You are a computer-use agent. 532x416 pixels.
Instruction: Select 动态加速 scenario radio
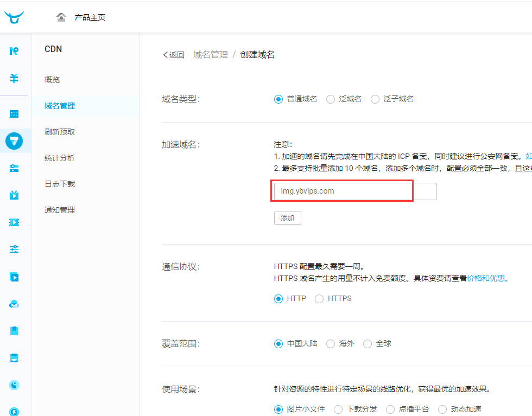point(442,409)
